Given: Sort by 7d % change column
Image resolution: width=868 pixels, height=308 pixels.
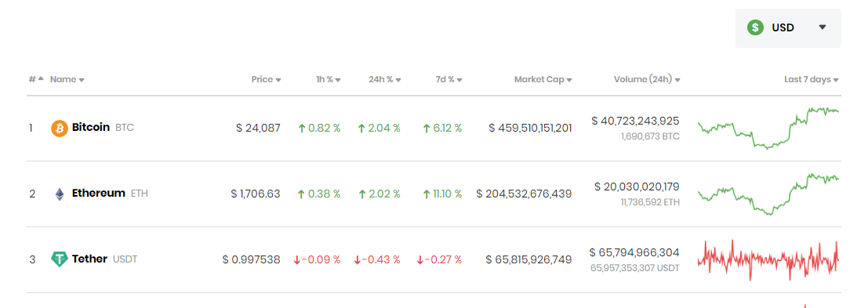Looking at the screenshot, I should 449,80.
